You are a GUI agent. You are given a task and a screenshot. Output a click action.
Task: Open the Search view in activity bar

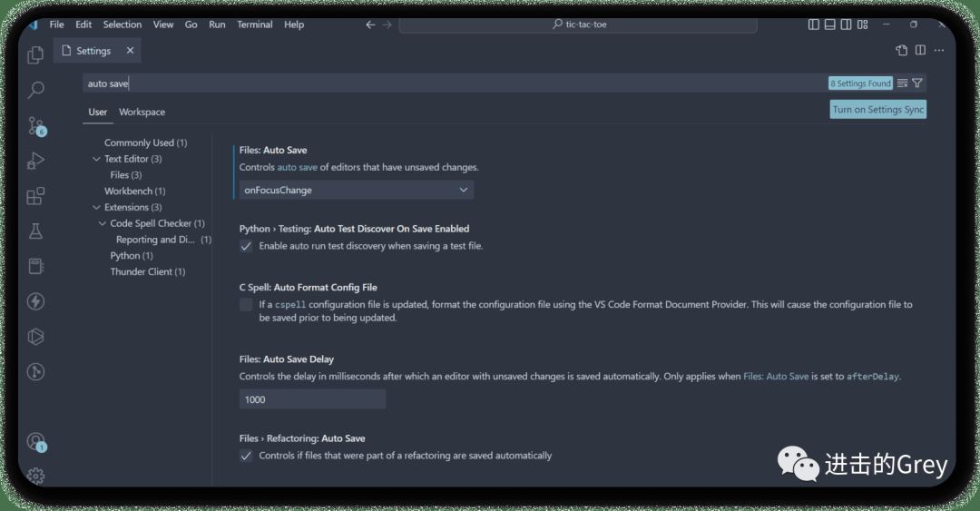(x=35, y=90)
